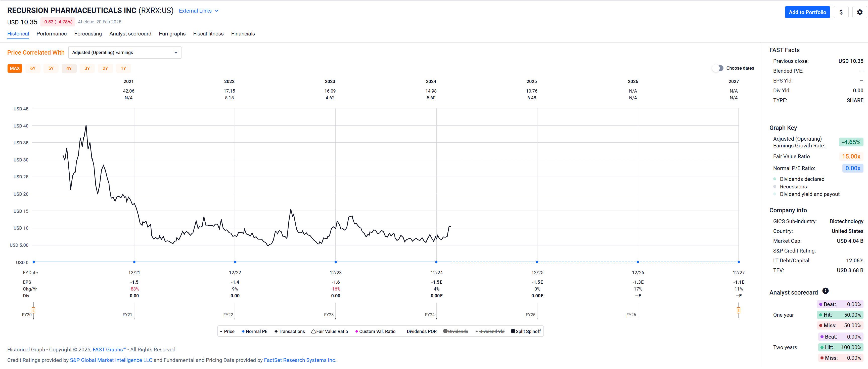
Task: Click the One year Beat 0.00% badge
Action: tap(840, 304)
